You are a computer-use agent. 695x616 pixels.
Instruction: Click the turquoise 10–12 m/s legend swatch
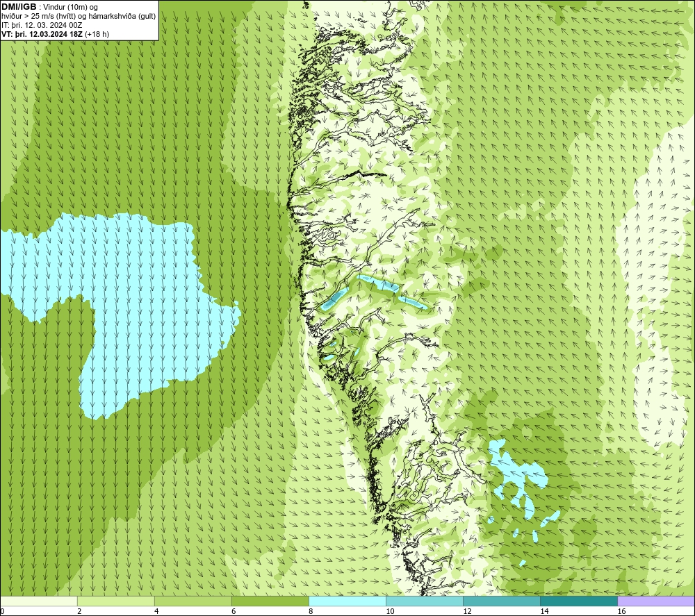coord(425,601)
